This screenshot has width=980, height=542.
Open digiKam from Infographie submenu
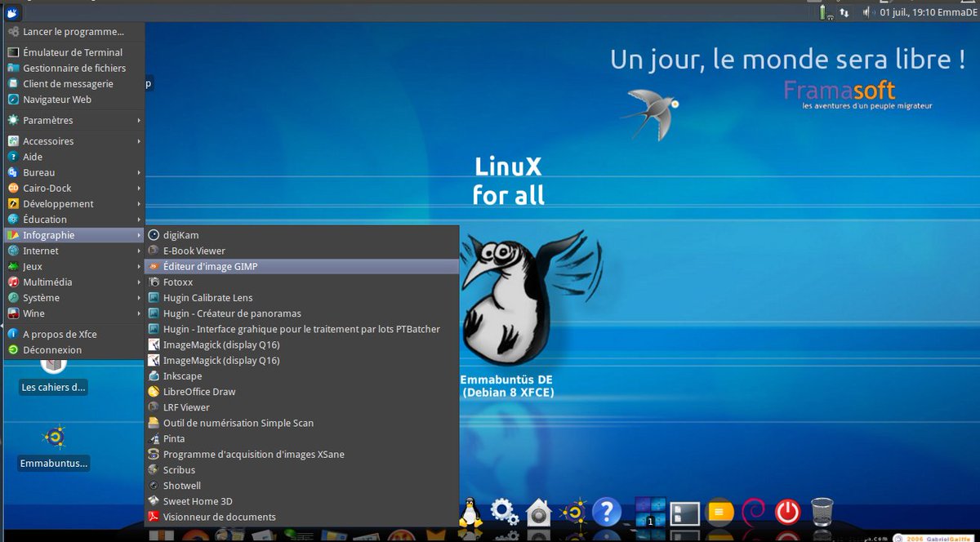coord(301,235)
